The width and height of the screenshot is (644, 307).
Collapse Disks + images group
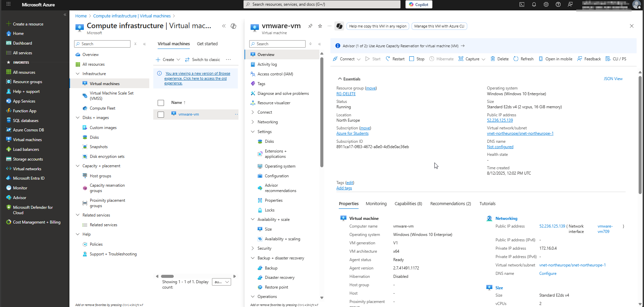tap(78, 118)
